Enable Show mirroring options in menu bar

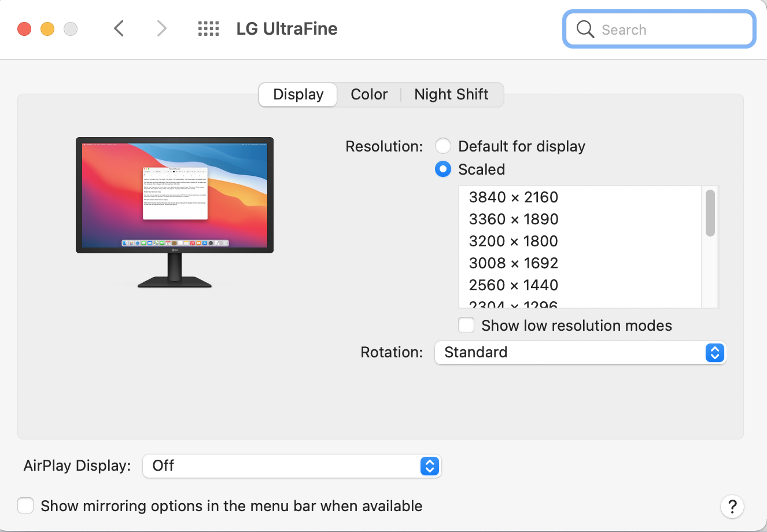pos(25,506)
